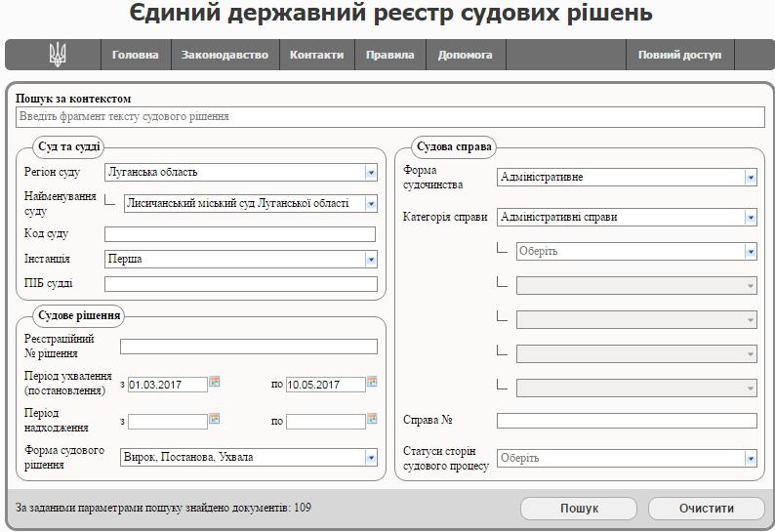775x532 pixels.
Task: Open the Головна menu item
Action: point(135,56)
